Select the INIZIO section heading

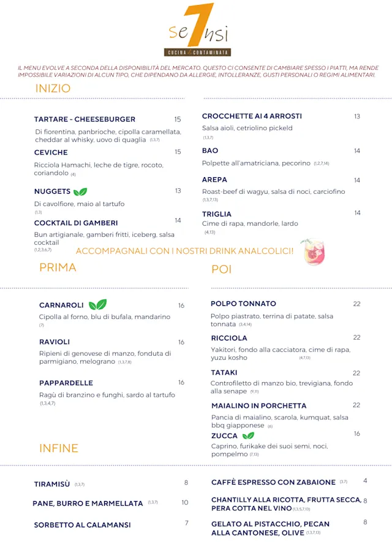tap(53, 88)
